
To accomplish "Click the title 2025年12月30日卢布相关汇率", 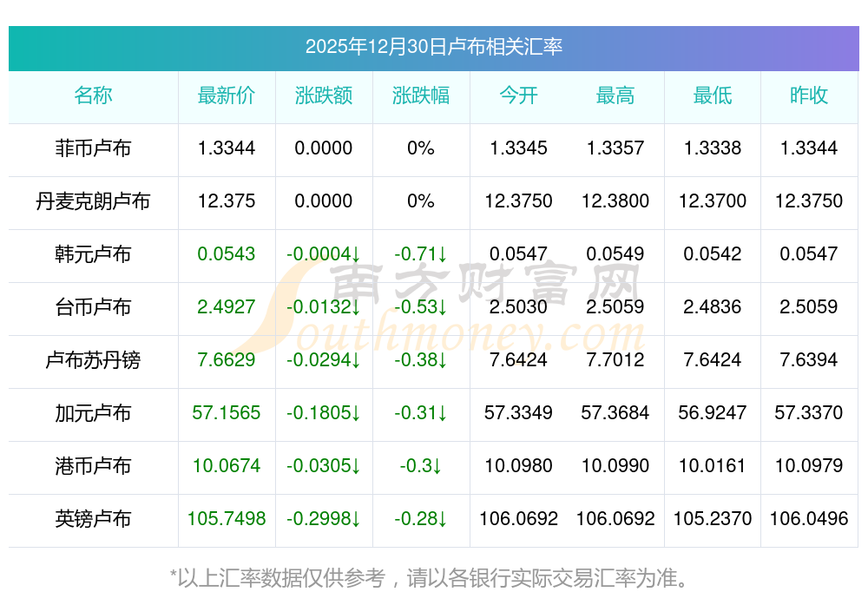I will click(433, 47).
